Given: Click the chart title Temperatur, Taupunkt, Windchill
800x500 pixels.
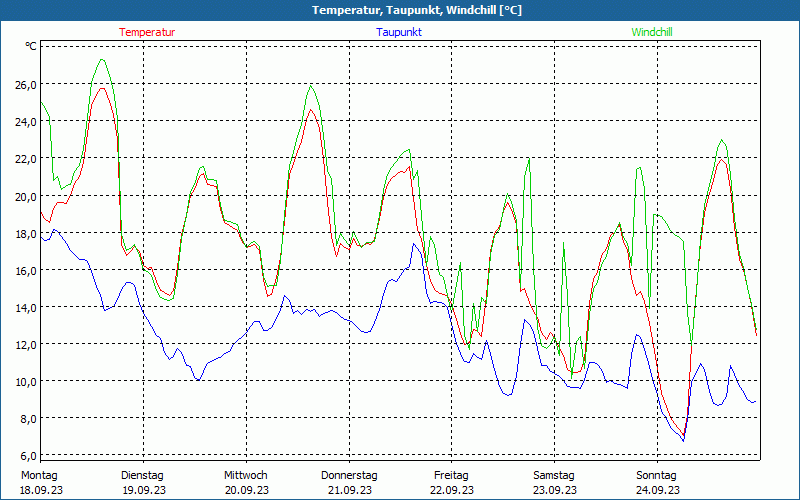Looking at the screenshot, I should [417, 10].
